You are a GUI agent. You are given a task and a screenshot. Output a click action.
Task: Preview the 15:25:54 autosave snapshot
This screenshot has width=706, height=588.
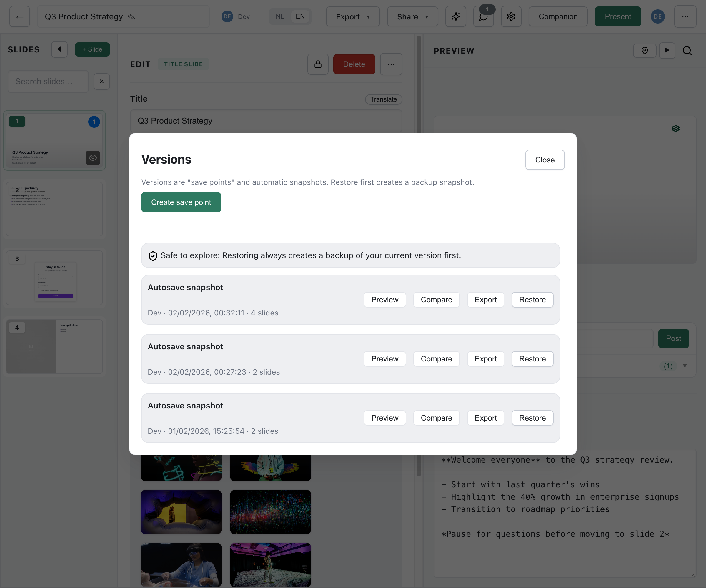coord(384,418)
